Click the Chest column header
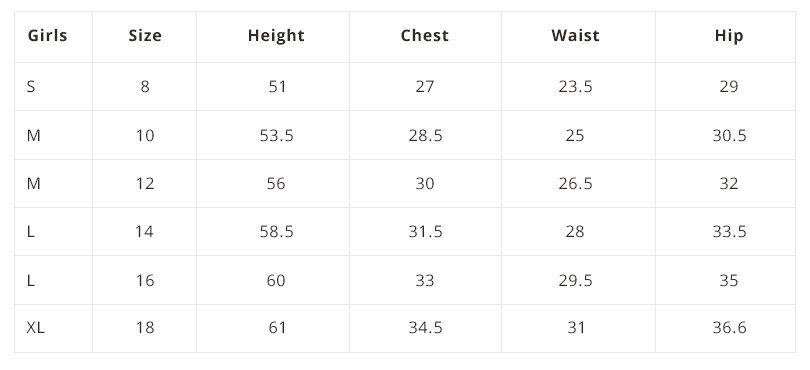Image resolution: width=810 pixels, height=370 pixels. pos(425,36)
